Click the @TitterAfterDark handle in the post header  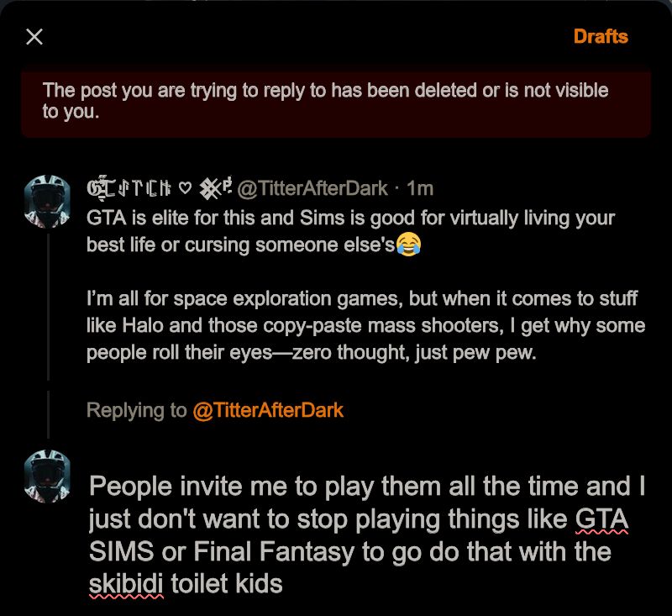(x=312, y=188)
